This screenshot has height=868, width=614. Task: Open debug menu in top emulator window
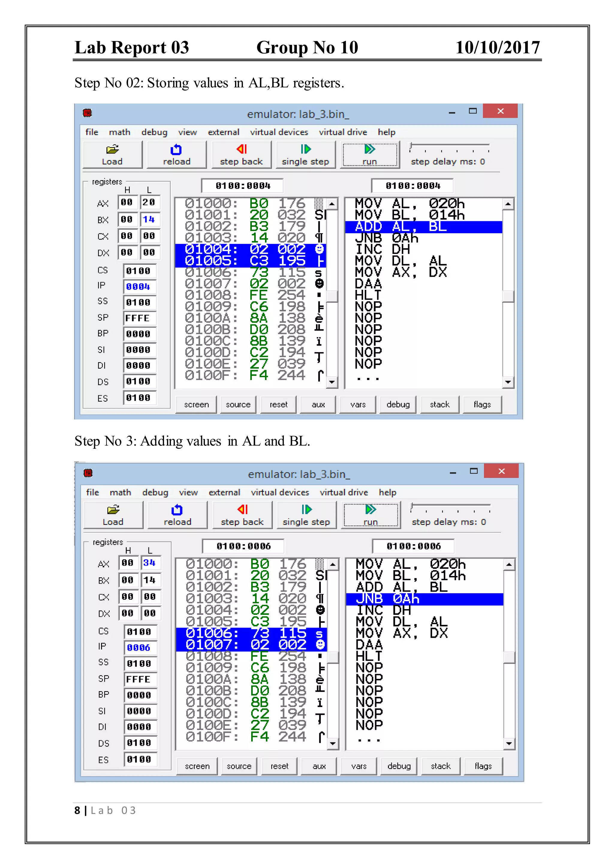(154, 132)
